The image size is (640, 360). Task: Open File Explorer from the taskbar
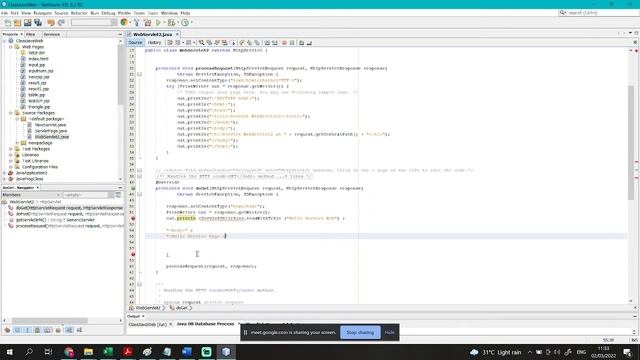point(88,351)
